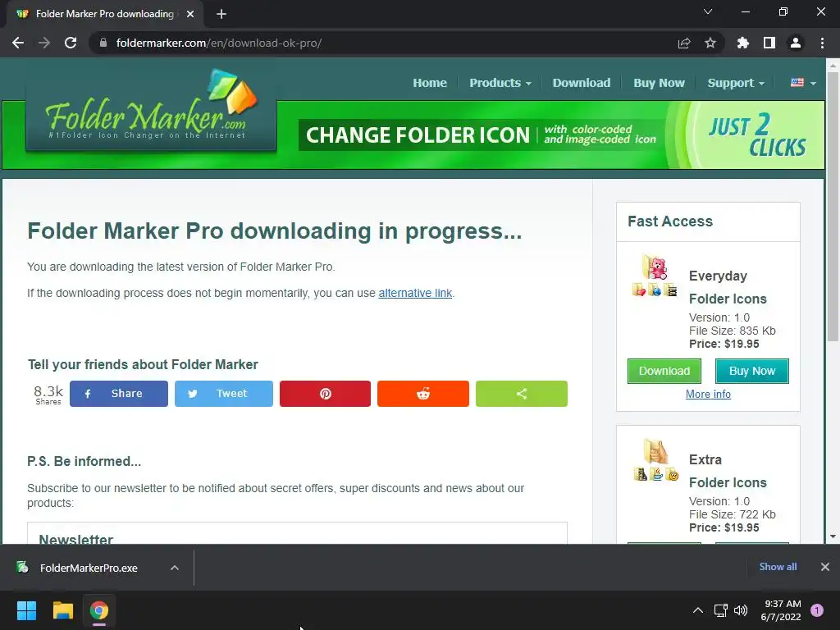Expand FolderMarkerPro.exe download options chevron
This screenshot has width=840, height=630.
click(x=175, y=568)
